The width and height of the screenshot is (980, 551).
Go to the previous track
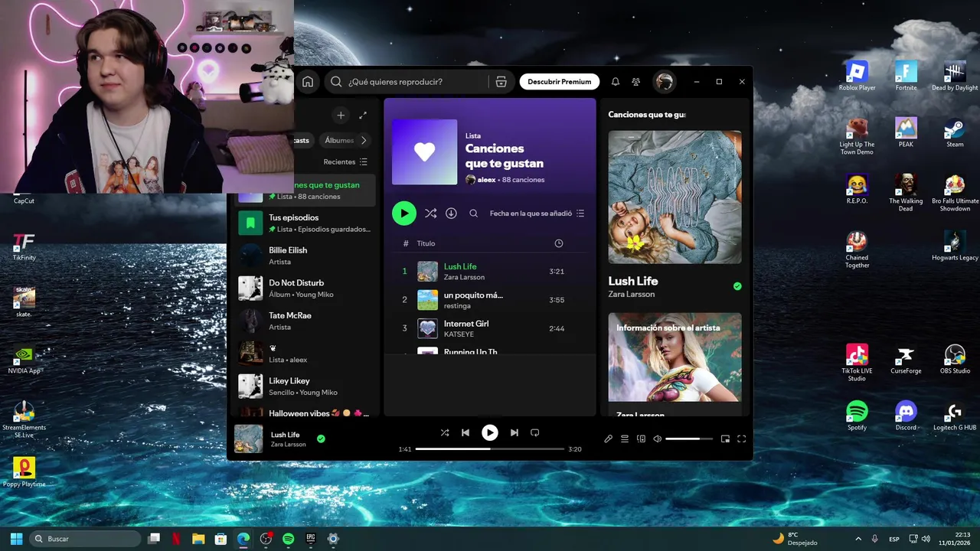(465, 432)
